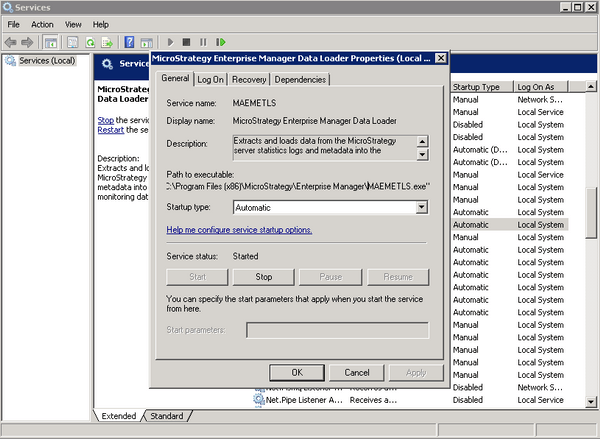600x439 pixels.
Task: Select the Standard view tab
Action: pos(166,416)
